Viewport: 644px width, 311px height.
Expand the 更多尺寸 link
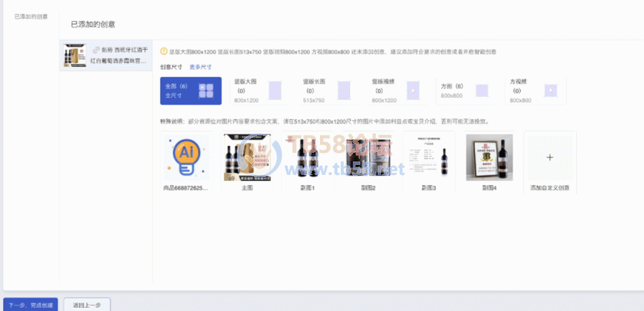(x=200, y=67)
